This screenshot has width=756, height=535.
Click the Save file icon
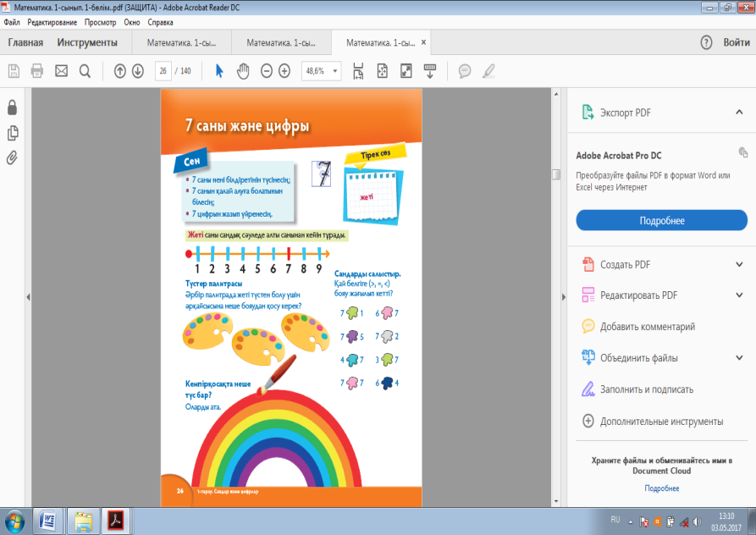click(x=14, y=71)
